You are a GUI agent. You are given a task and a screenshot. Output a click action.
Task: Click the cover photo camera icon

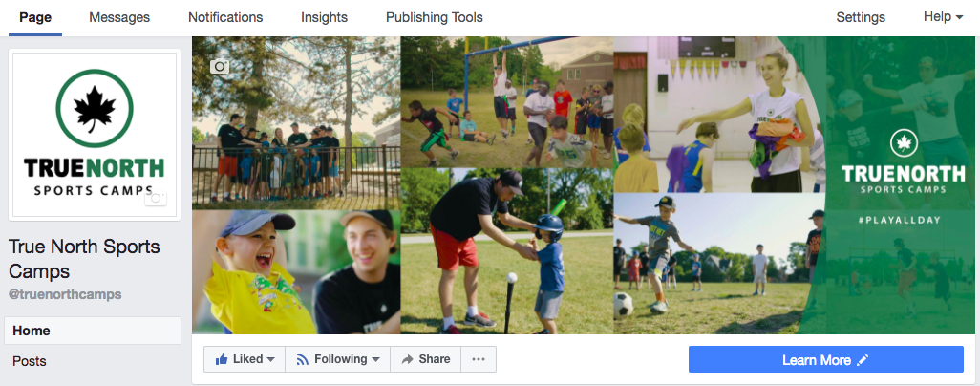pyautogui.click(x=220, y=66)
